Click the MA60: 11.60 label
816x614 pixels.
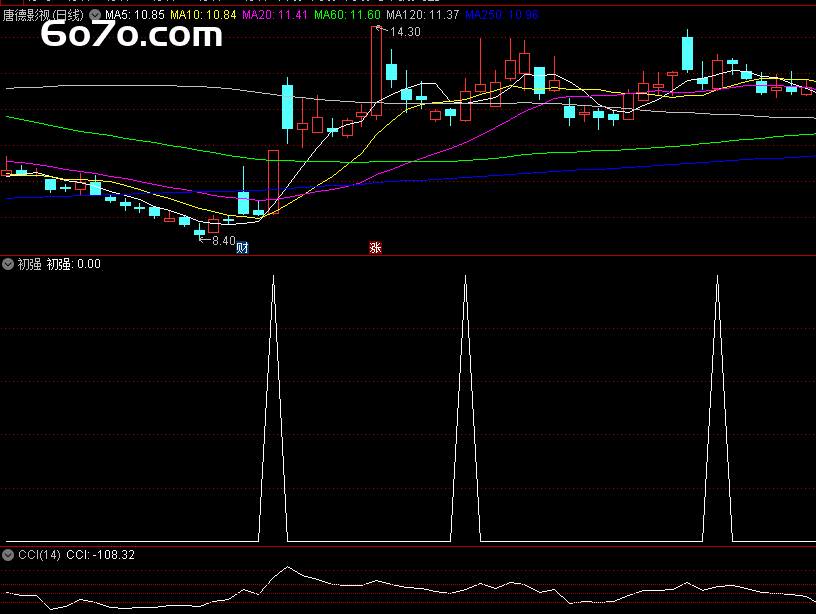(347, 15)
